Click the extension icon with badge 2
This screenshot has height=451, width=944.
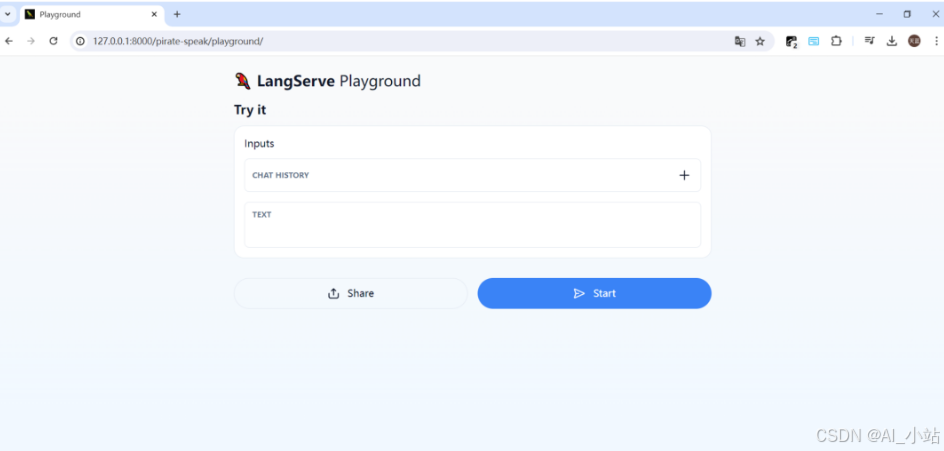[x=792, y=42]
